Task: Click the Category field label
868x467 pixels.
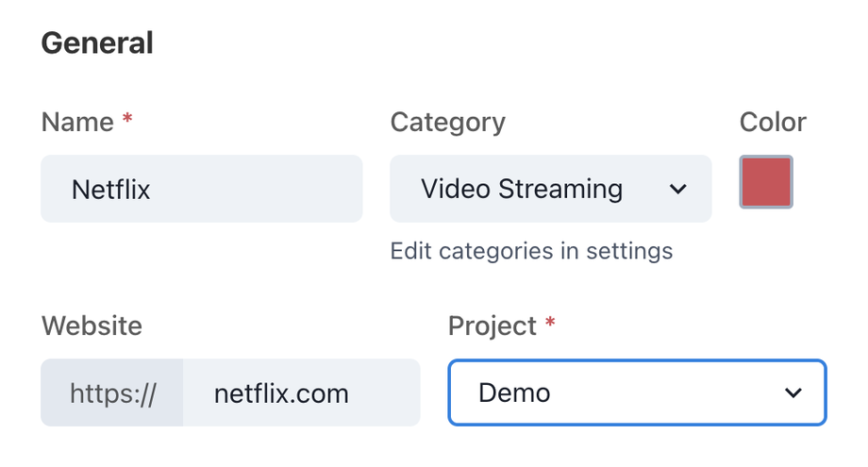Action: pos(447,122)
